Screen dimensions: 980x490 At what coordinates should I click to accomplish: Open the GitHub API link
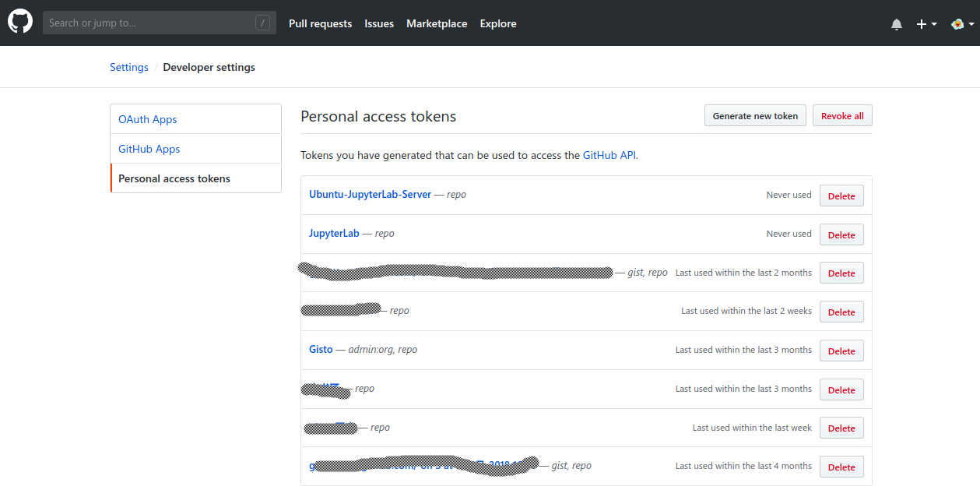609,155
